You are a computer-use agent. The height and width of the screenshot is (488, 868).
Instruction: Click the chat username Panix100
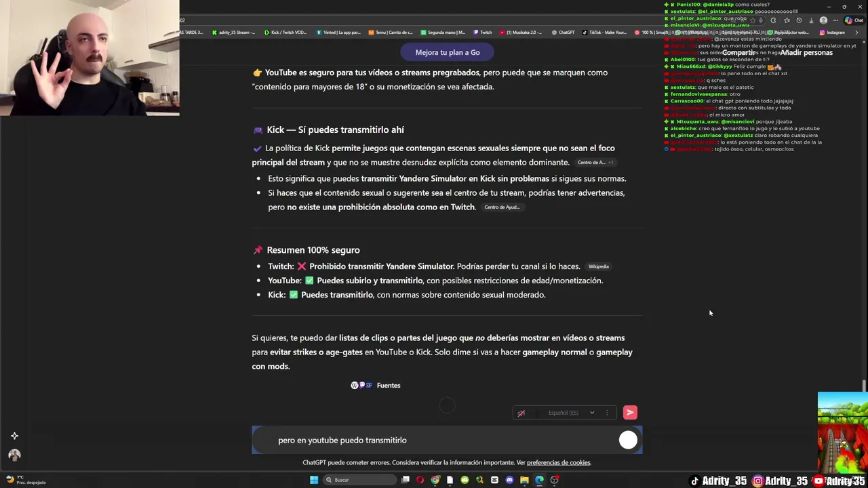(x=688, y=5)
